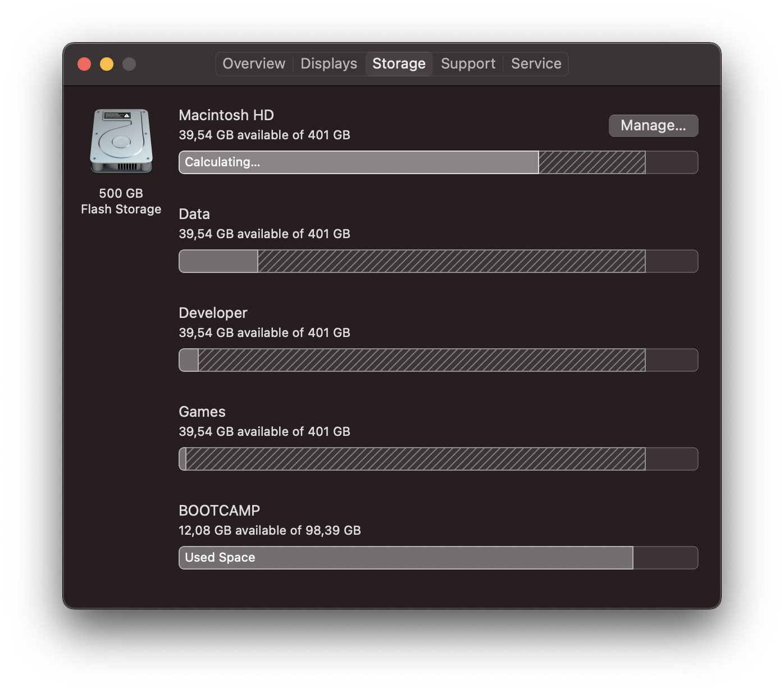Open the Displays tab
The image size is (784, 692).
pyautogui.click(x=329, y=63)
